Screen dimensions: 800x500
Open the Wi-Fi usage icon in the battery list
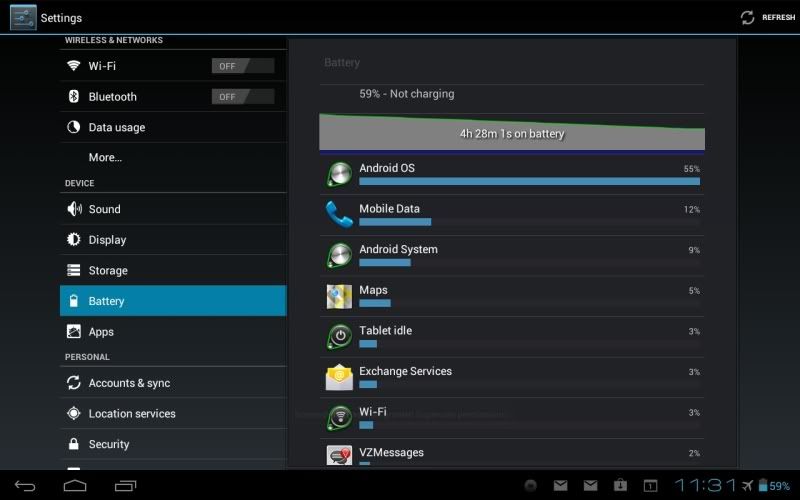pyautogui.click(x=339, y=418)
